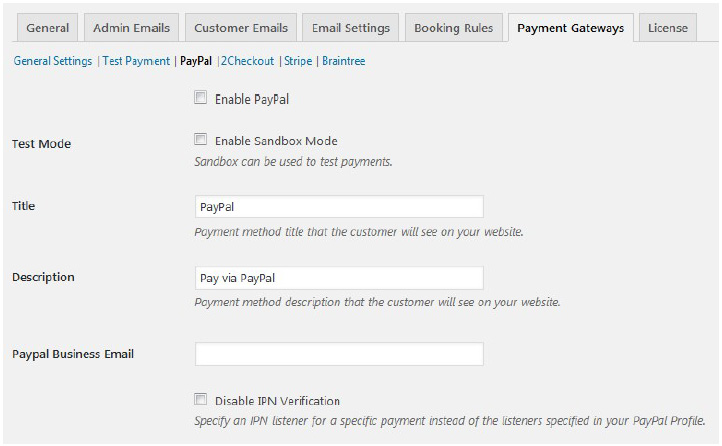
Task: Tick the Enable PayPal checkbox
Action: click(201, 98)
